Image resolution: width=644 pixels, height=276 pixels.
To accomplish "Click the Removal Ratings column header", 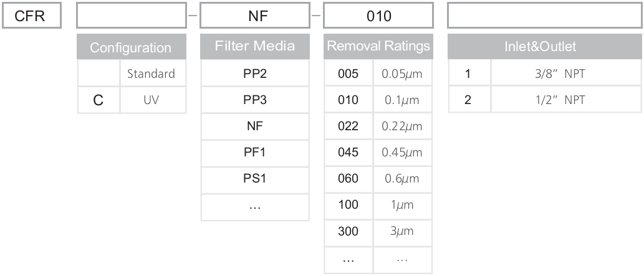I will pyautogui.click(x=378, y=47).
